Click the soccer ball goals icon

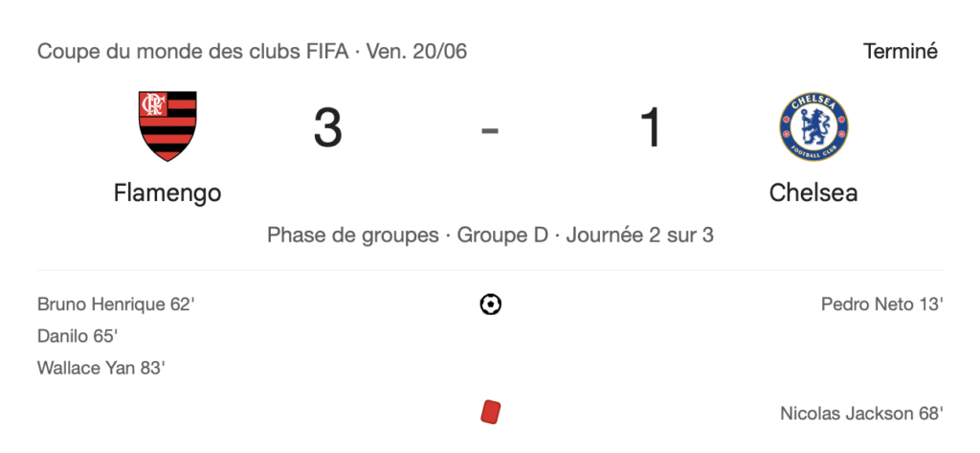click(x=491, y=305)
